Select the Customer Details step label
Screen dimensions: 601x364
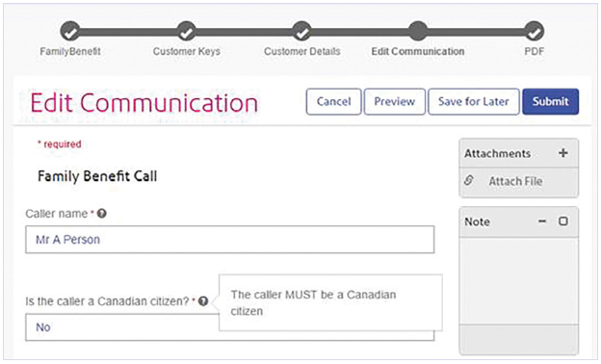click(302, 51)
